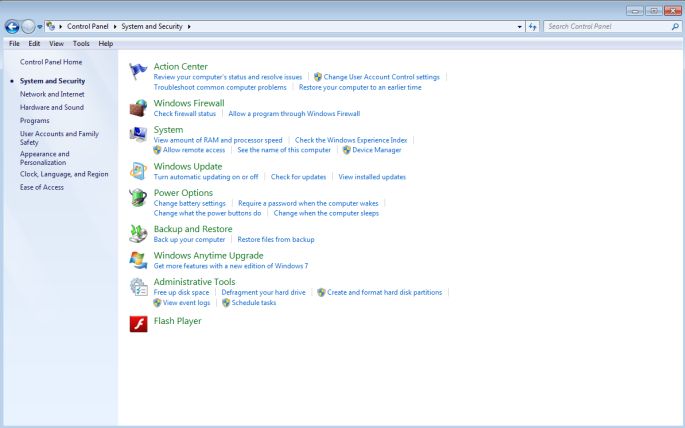
Task: Click the System computer icon
Action: pyautogui.click(x=138, y=135)
